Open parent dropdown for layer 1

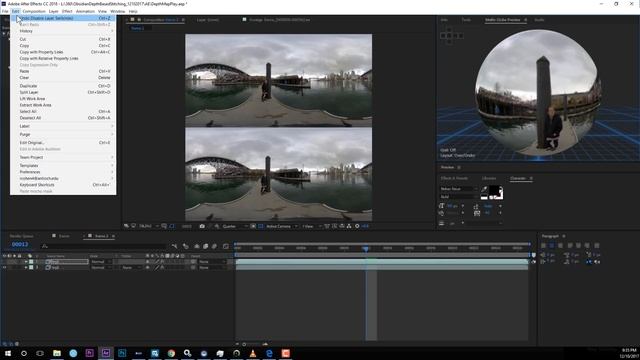click(211, 262)
